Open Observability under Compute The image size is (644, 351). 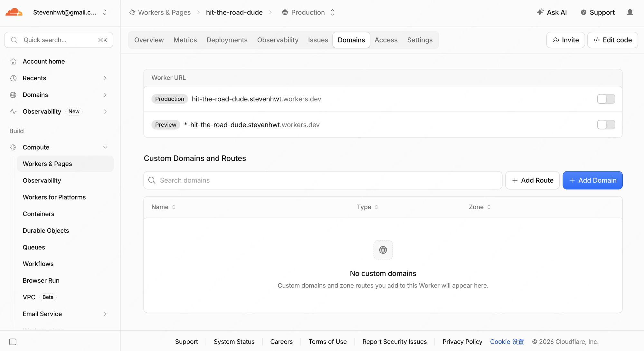(65, 180)
